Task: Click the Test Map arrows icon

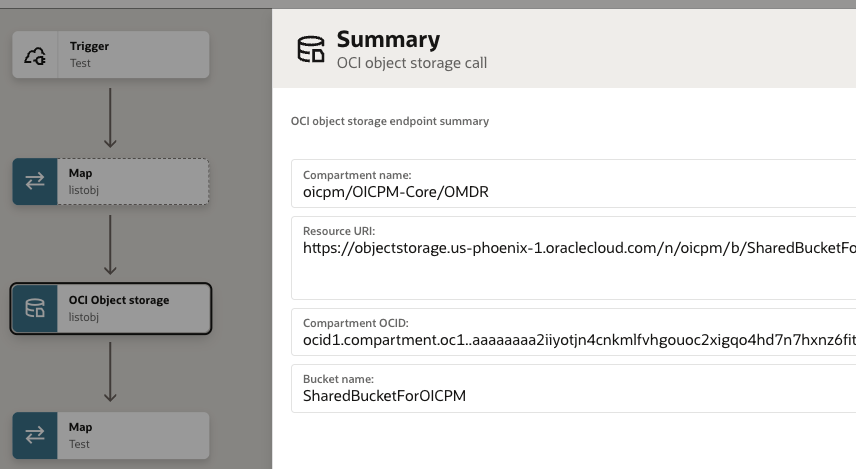Action: tap(35, 435)
